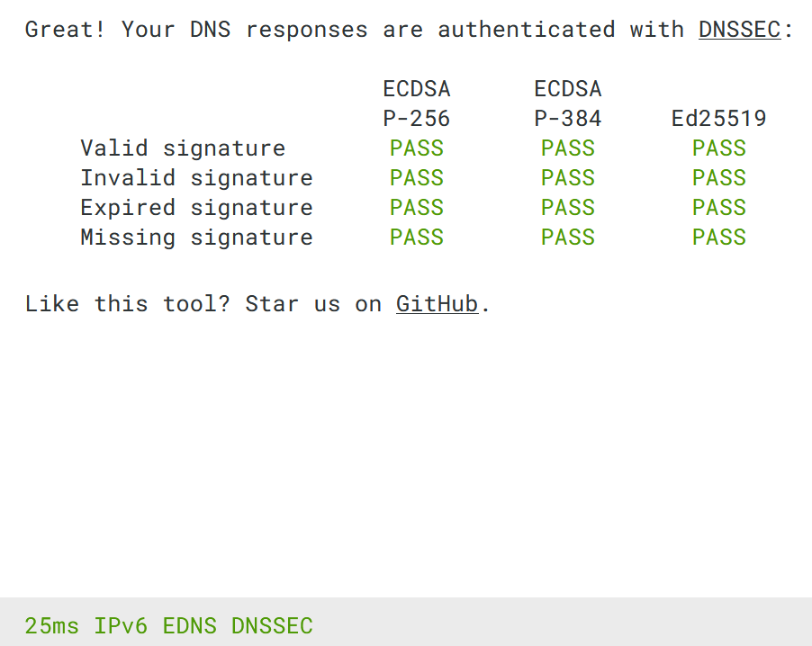Click PASS for Invalid signature under P-384
Viewport: 812px width, 646px height.
[x=567, y=178]
